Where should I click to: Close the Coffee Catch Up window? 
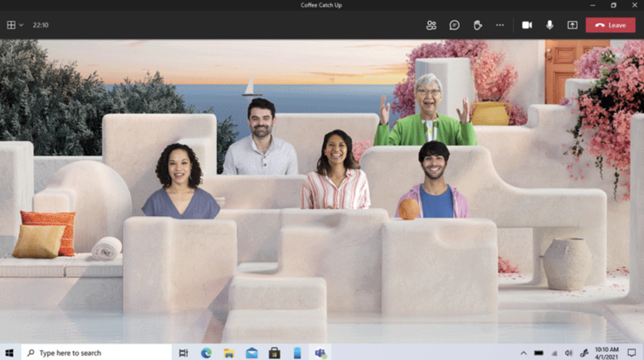click(635, 5)
